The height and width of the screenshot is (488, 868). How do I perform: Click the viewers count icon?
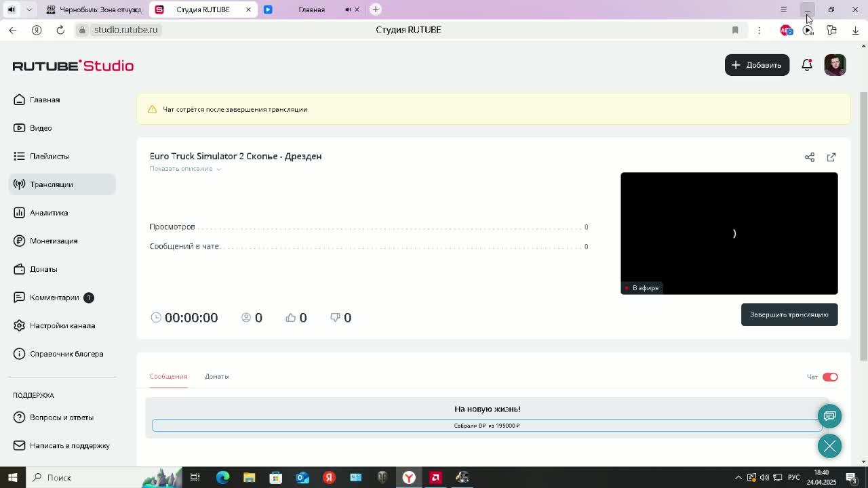coord(246,317)
